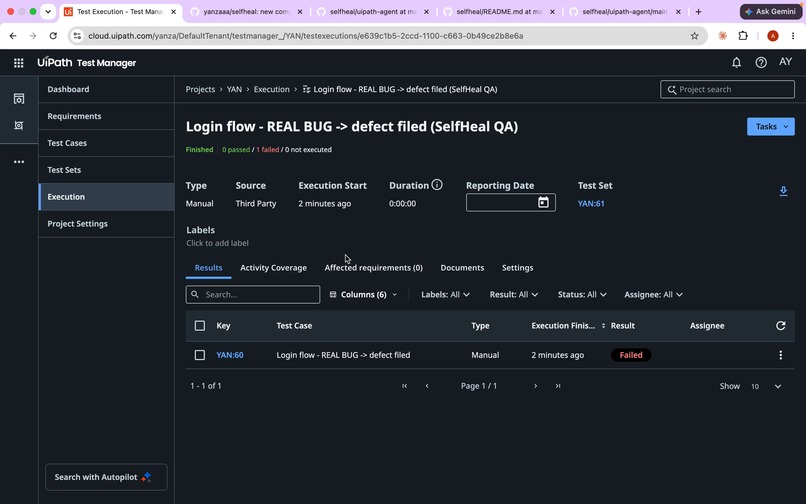The width and height of the screenshot is (806, 504).
Task: Click 'Click to add label' text
Action: [x=217, y=243]
